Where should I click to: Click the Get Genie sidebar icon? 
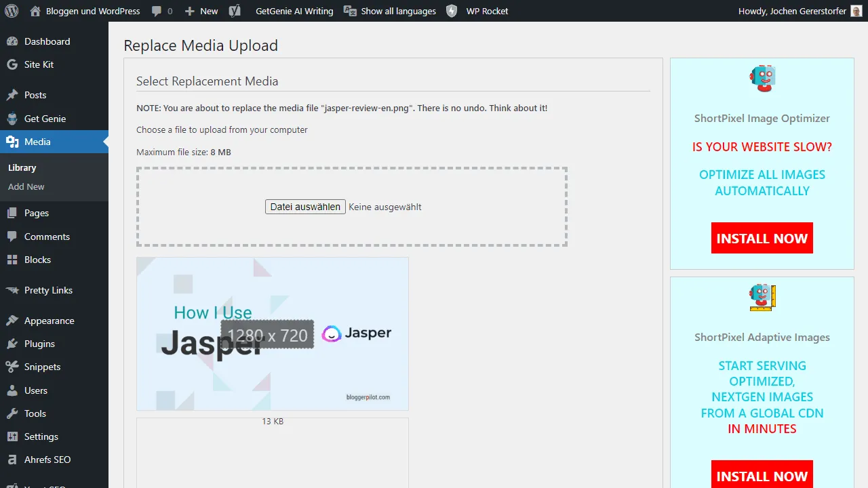pyautogui.click(x=12, y=119)
